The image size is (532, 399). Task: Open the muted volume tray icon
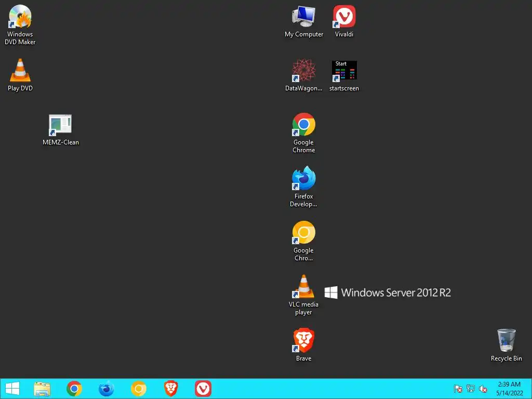[483, 389]
